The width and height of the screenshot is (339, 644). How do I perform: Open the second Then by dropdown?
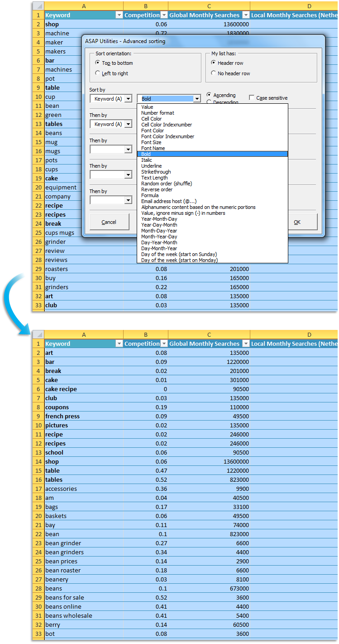coord(129,149)
